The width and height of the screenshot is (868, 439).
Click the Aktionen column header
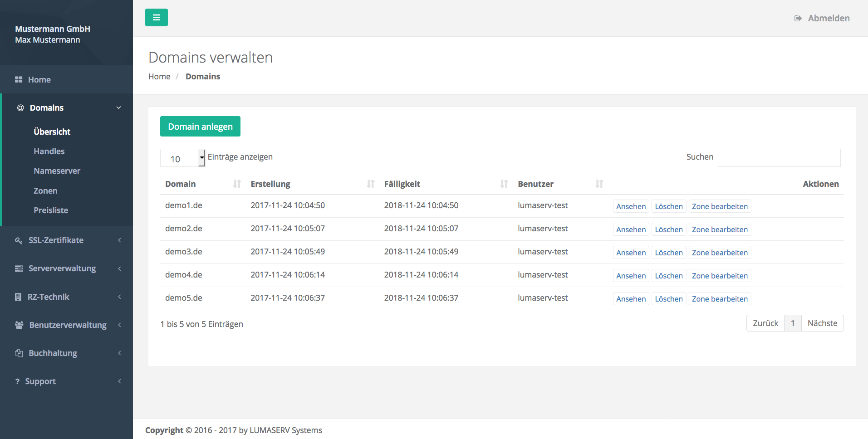click(x=821, y=184)
